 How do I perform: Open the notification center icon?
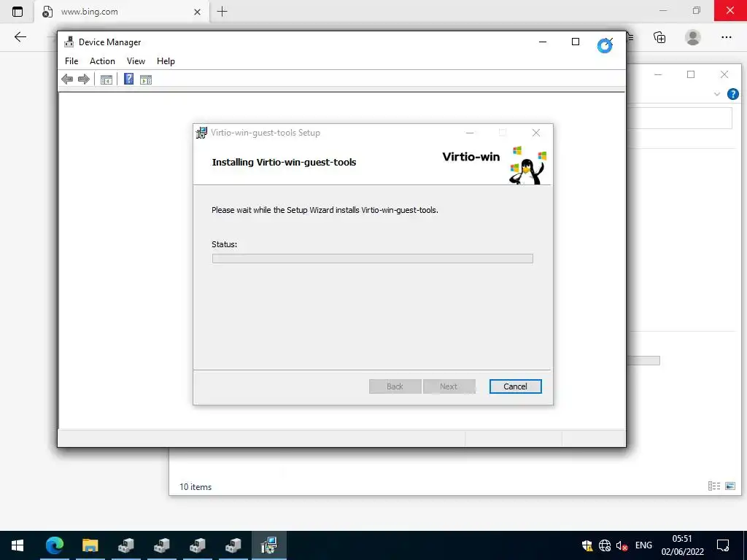723,545
